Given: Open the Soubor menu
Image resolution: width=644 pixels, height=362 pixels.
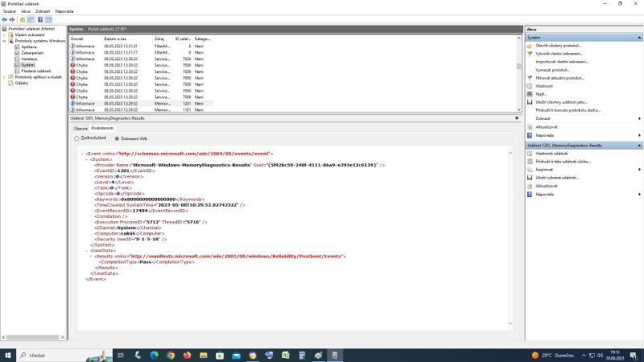Looking at the screenshot, I should coord(10,11).
